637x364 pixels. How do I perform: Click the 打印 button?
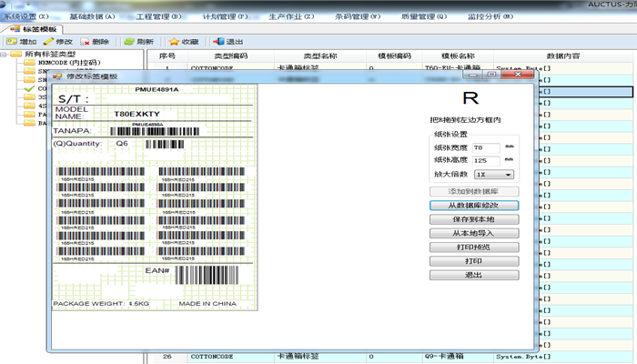(474, 261)
